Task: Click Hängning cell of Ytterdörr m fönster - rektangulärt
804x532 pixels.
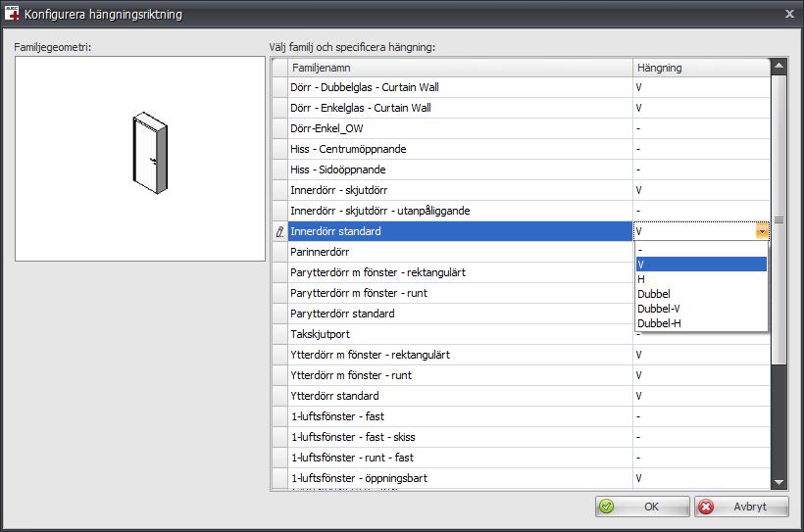Action: click(701, 355)
